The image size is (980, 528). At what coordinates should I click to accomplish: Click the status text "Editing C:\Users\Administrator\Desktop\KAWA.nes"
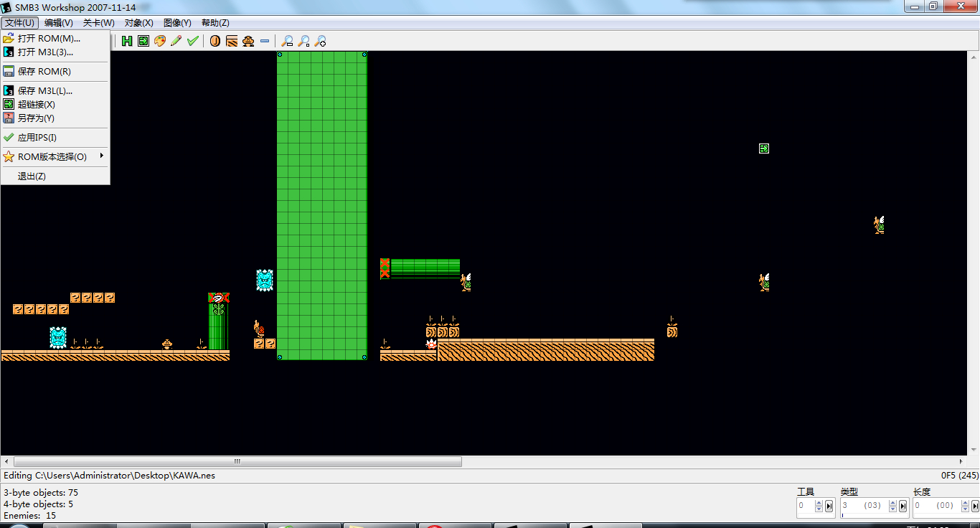click(110, 475)
